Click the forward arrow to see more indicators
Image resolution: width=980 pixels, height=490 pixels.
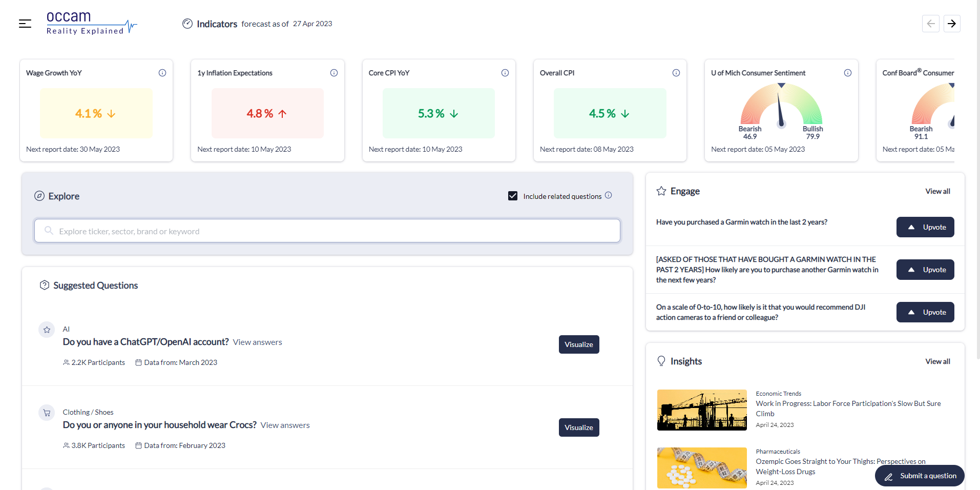pyautogui.click(x=952, y=24)
